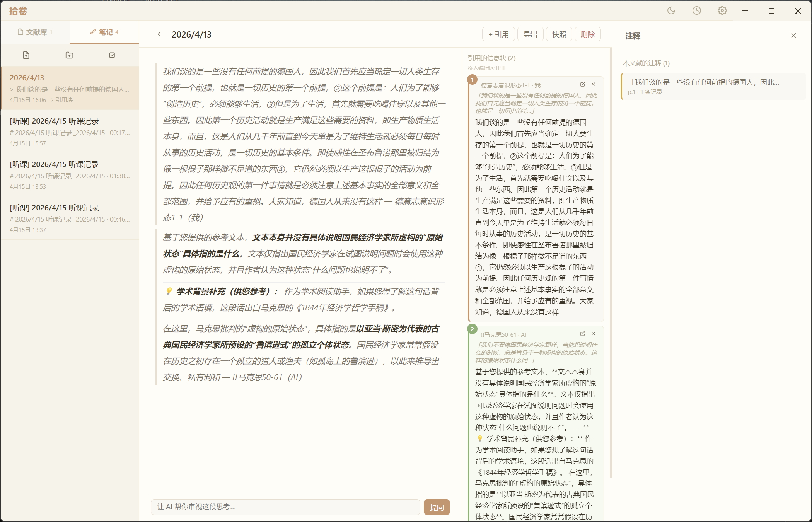Switch to 笔记 tab
This screenshot has height=522, width=812.
pos(104,32)
